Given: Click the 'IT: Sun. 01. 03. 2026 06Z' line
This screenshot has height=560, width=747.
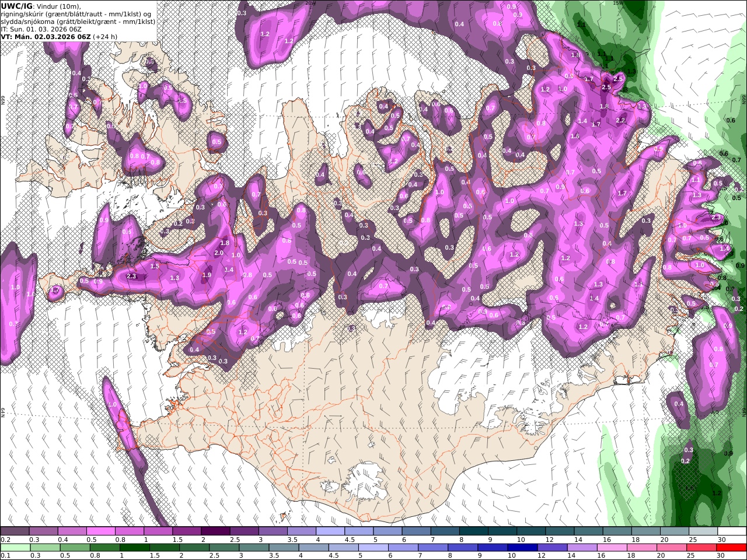Looking at the screenshot, I should (x=41, y=29).
